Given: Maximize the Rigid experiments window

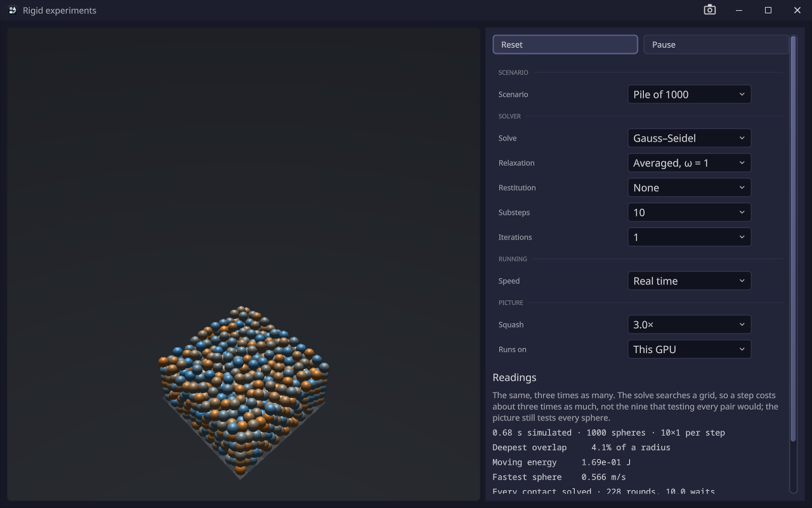Looking at the screenshot, I should pos(768,10).
